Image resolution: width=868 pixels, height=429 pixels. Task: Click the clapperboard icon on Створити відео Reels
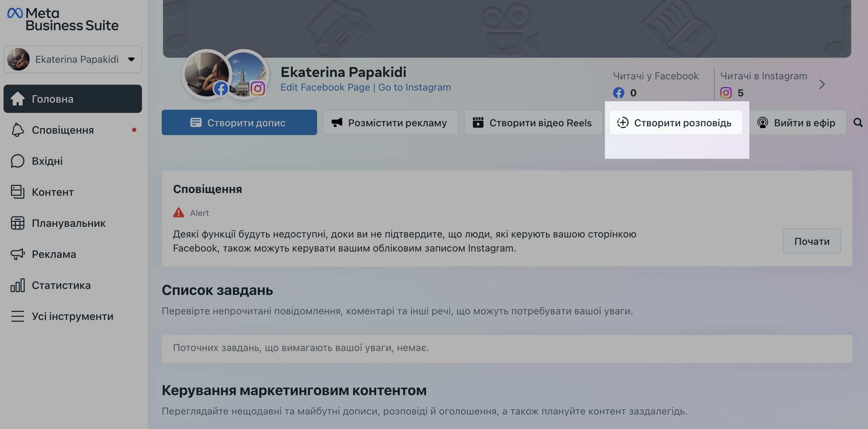pyautogui.click(x=478, y=122)
